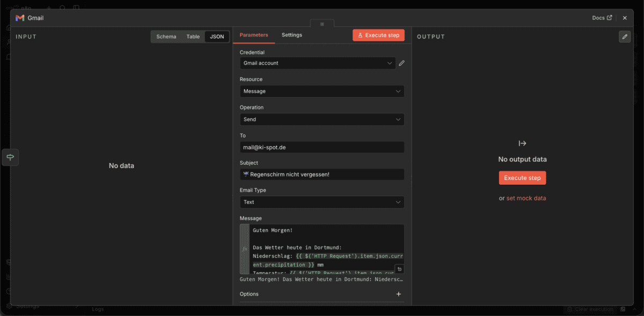Open Gmail documentation via the Docs link
This screenshot has height=316, width=644.
pos(601,17)
